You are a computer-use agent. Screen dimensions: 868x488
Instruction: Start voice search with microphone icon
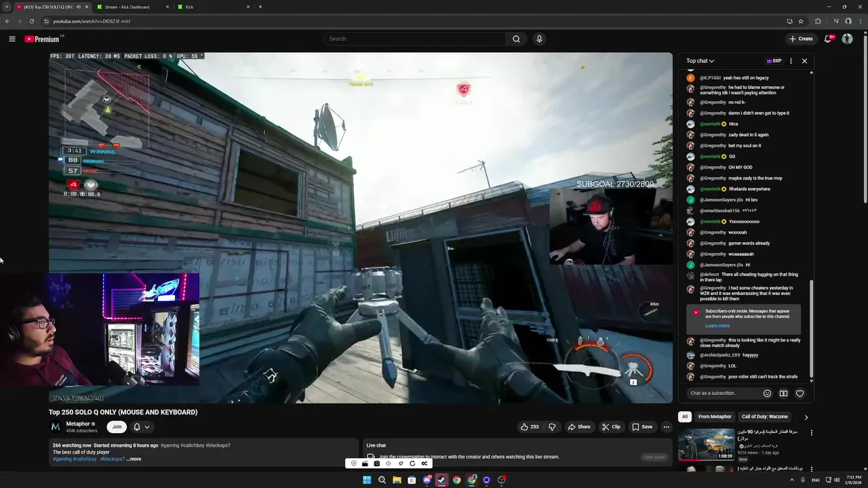pyautogui.click(x=539, y=39)
